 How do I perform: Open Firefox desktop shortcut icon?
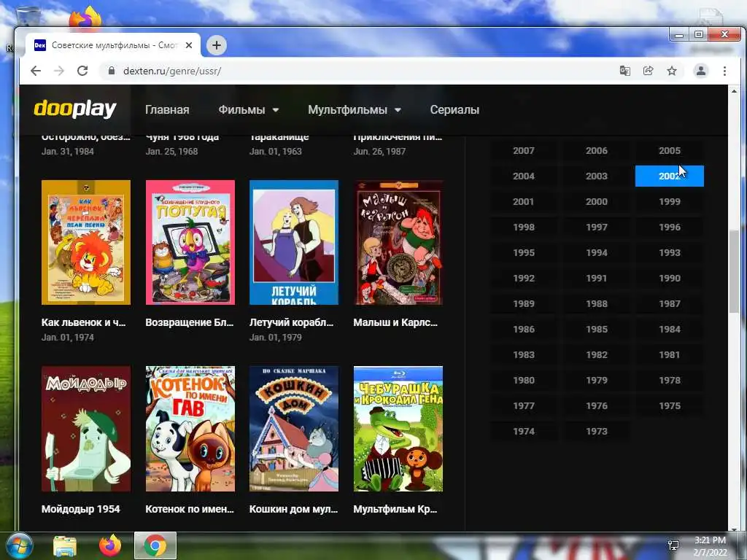[x=85, y=18]
